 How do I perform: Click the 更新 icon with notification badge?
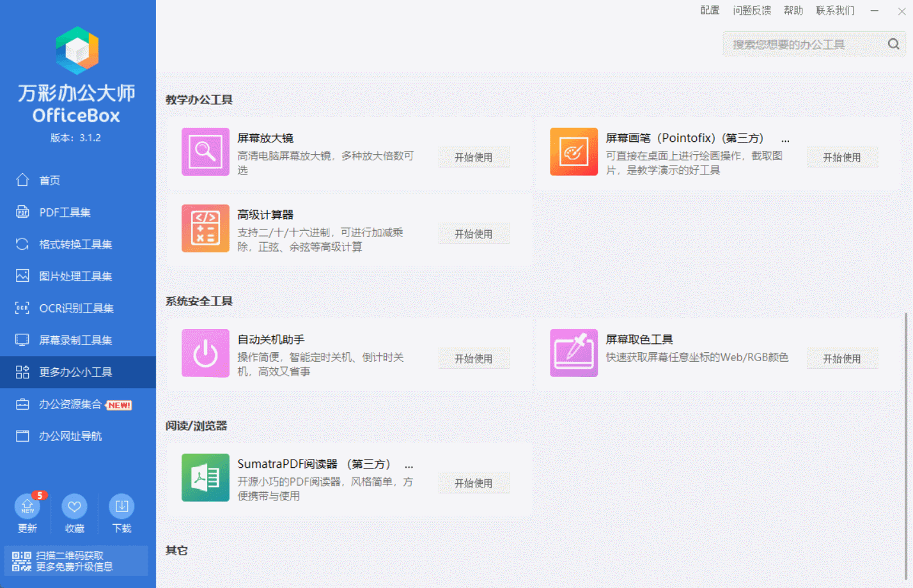click(27, 505)
